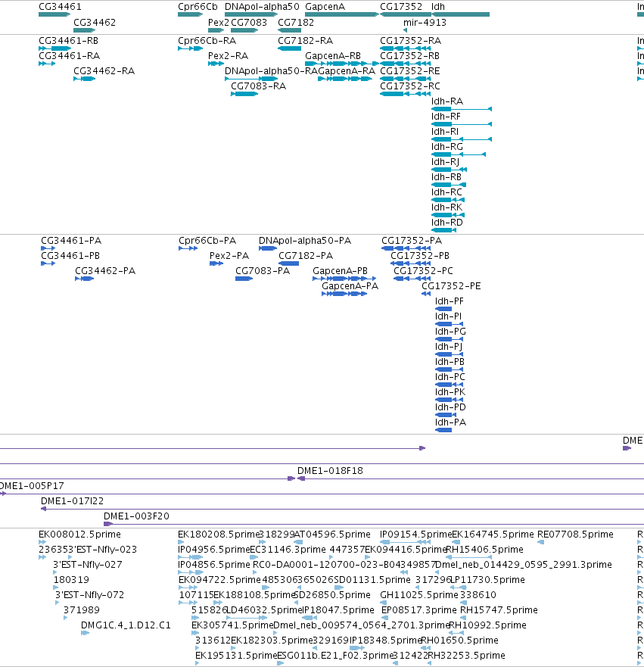Select the RH10992.5prime EST label
Viewport: 644px width, 667px height.
(487, 625)
